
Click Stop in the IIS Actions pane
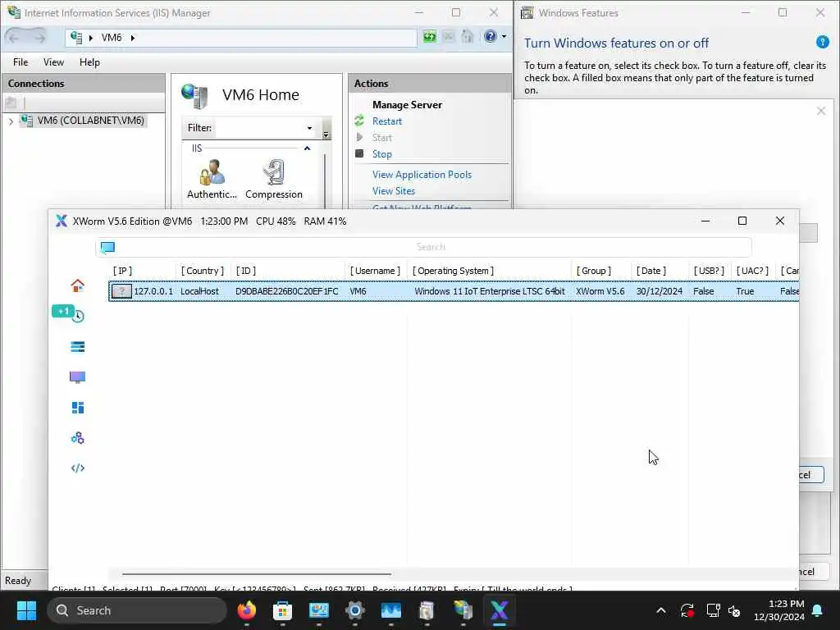pos(382,153)
